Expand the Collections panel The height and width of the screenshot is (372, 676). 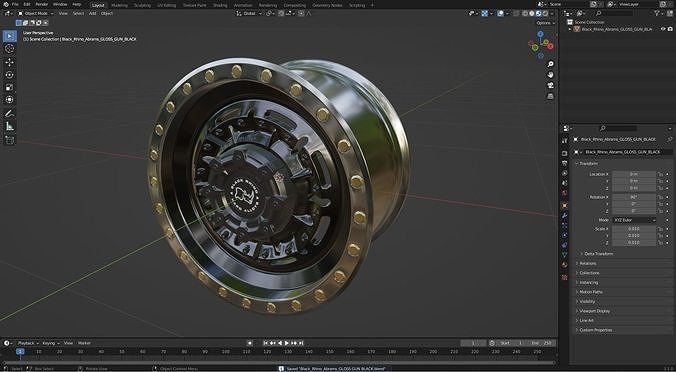tap(588, 273)
